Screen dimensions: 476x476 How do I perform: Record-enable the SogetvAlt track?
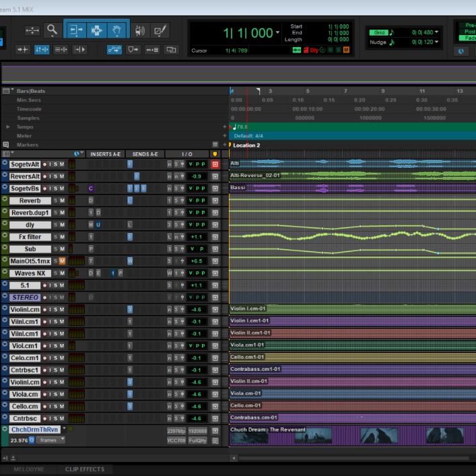(45, 164)
